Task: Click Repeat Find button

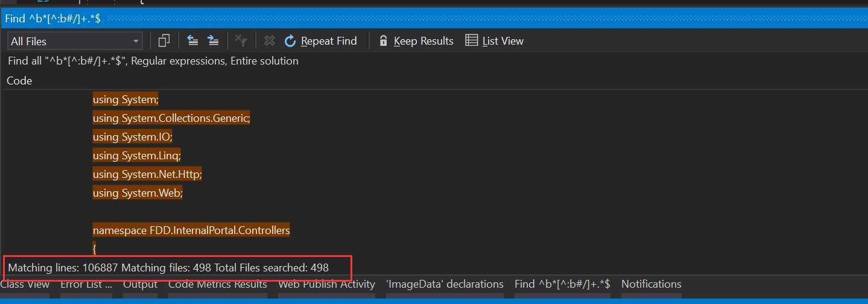Action: [321, 41]
